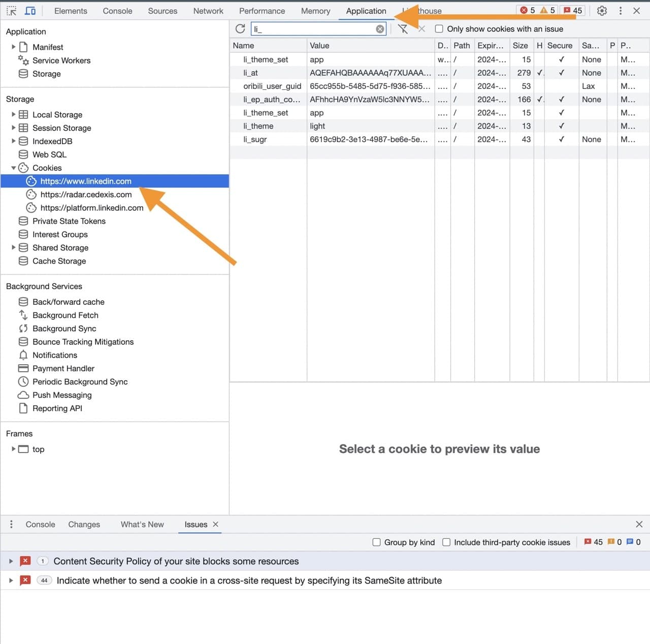Select the Web SQL storage item
Viewport: 650px width, 644px height.
coord(49,154)
